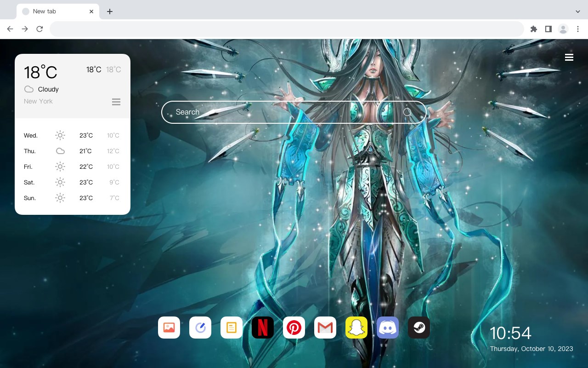Close the New tab tab
588x368 pixels.
91,11
